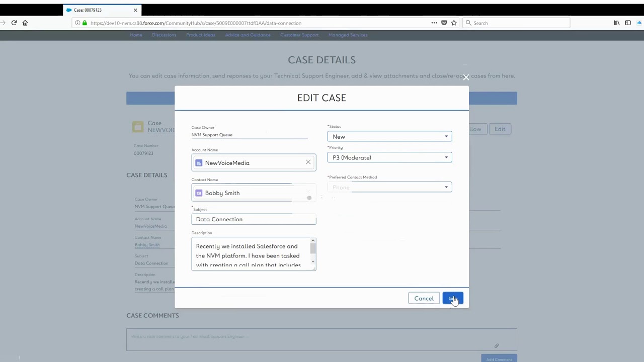Open Advice and Guidance navigation item
The height and width of the screenshot is (362, 644).
coord(248,35)
